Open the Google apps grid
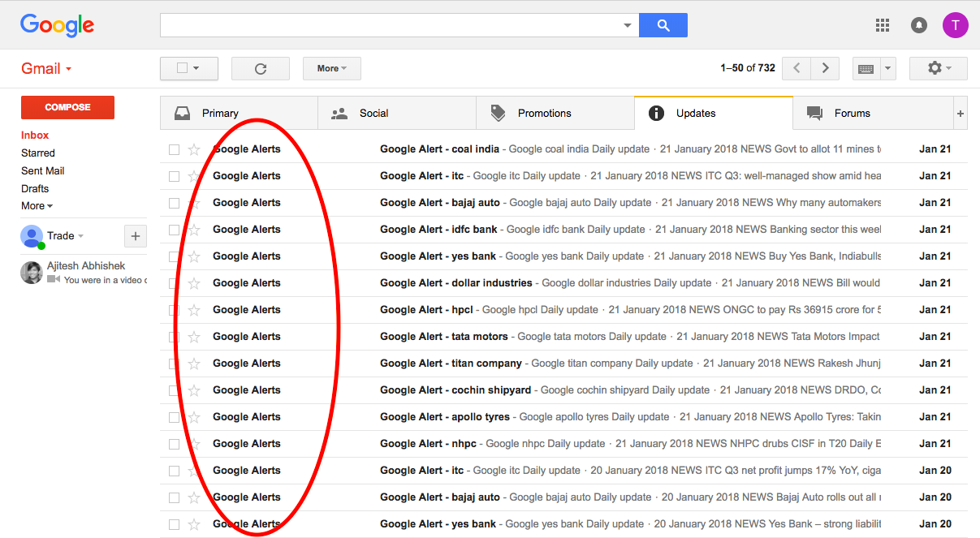The image size is (980, 538). click(882, 25)
